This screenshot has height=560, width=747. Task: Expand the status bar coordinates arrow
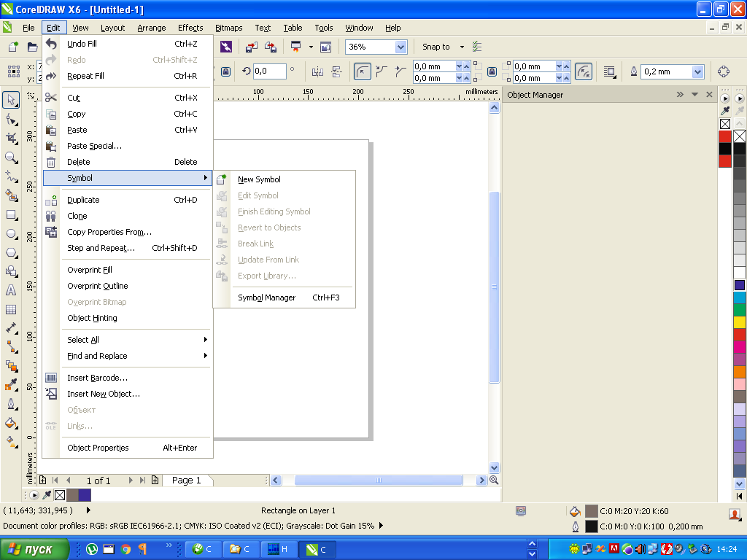click(88, 510)
